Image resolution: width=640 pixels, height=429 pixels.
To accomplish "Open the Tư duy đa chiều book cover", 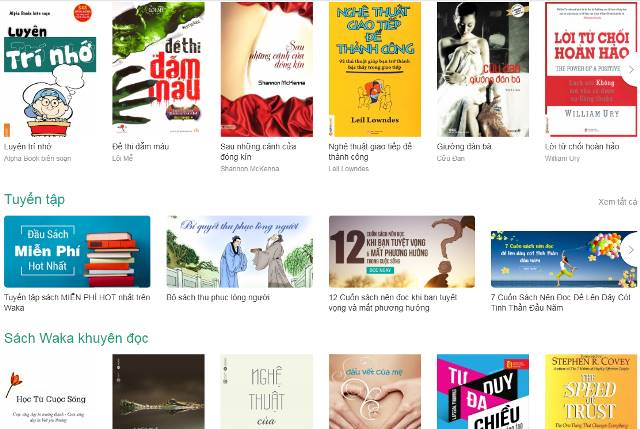I will pos(483,391).
